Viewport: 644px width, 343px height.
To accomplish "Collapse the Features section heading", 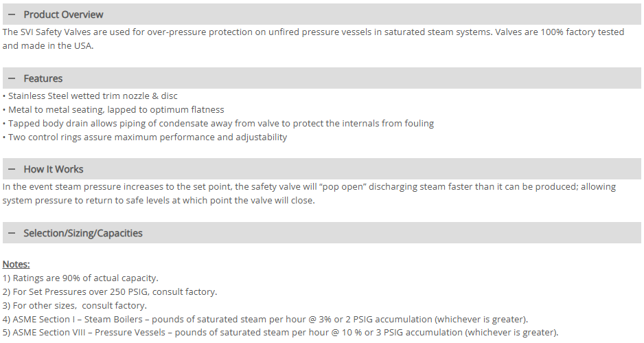I will 43,78.
